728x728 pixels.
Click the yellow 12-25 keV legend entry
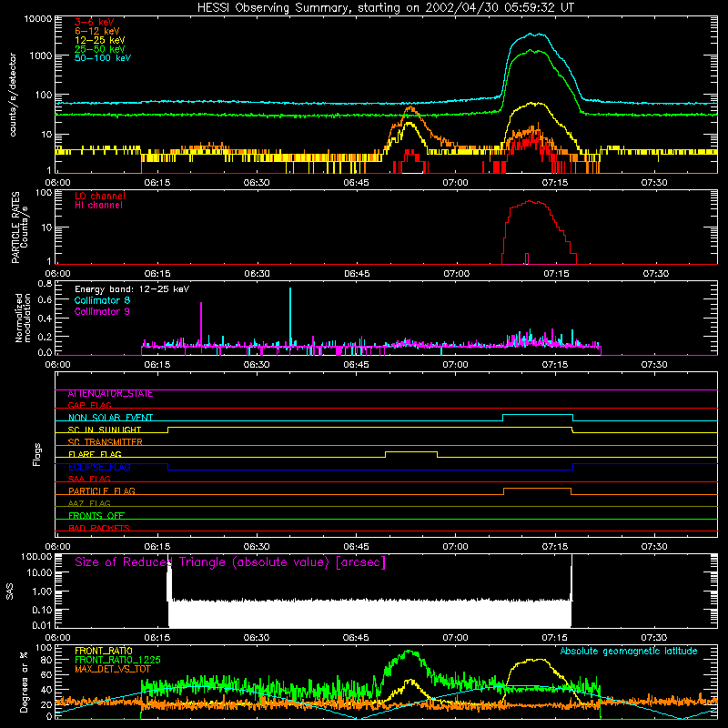pos(100,40)
